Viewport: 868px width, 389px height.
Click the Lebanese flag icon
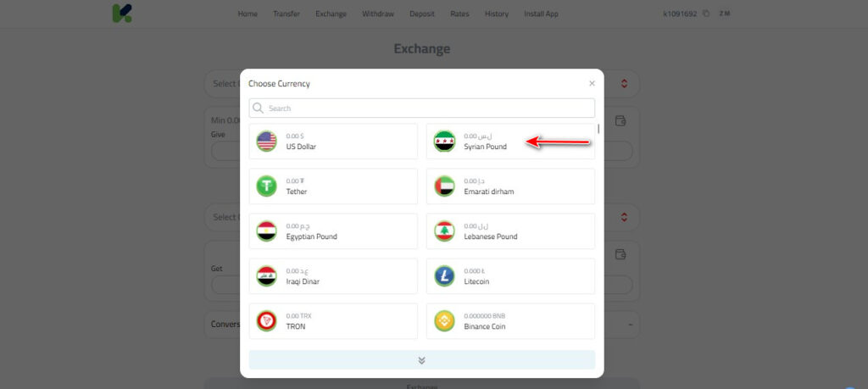(x=444, y=231)
